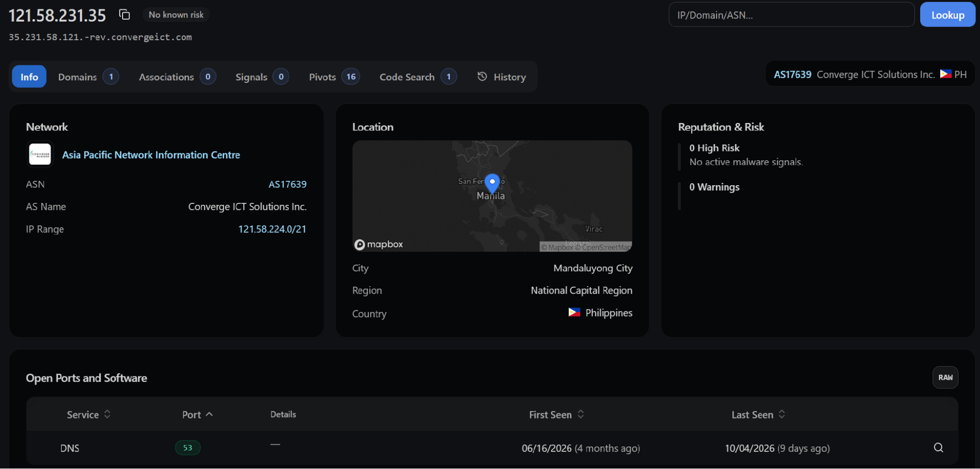
Task: Open the Asia Pacific Network Information Centre link
Action: (151, 155)
